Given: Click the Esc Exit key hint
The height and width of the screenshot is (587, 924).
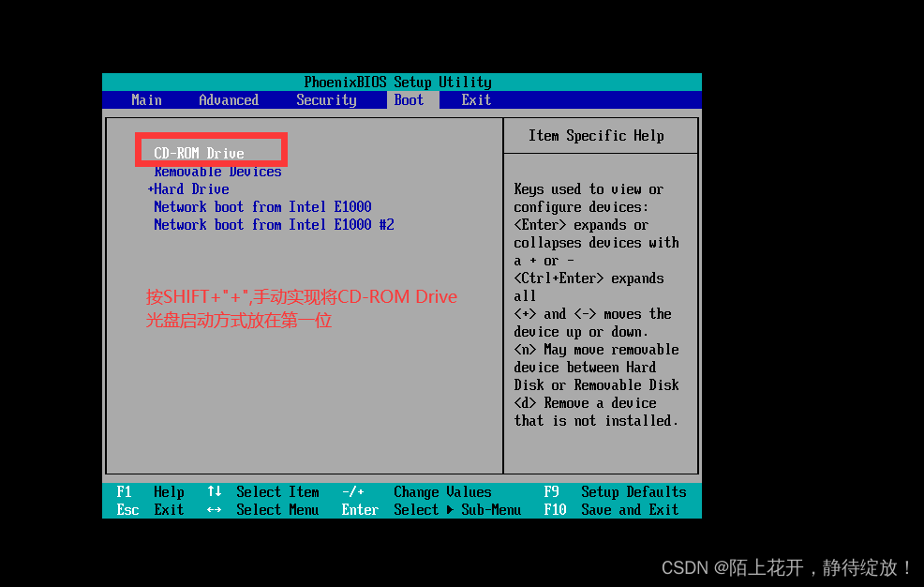Looking at the screenshot, I should 150,509.
